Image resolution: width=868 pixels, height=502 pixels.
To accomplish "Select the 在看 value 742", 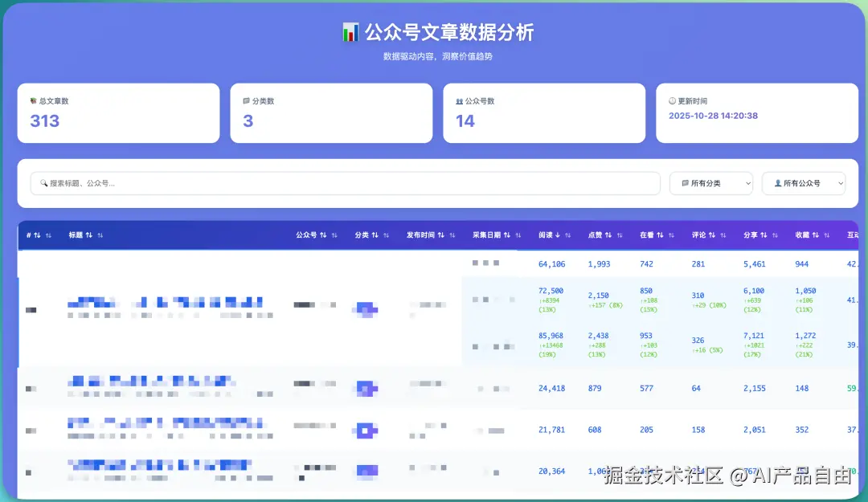I will point(646,264).
